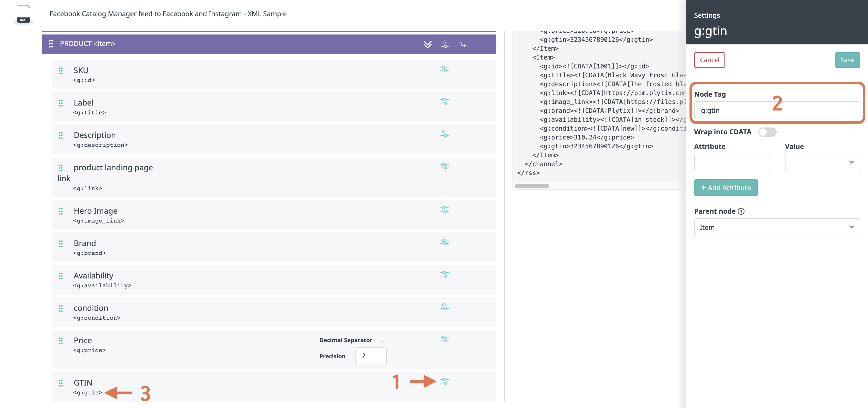Click the g:price 310.24 line in preview

[587, 137]
